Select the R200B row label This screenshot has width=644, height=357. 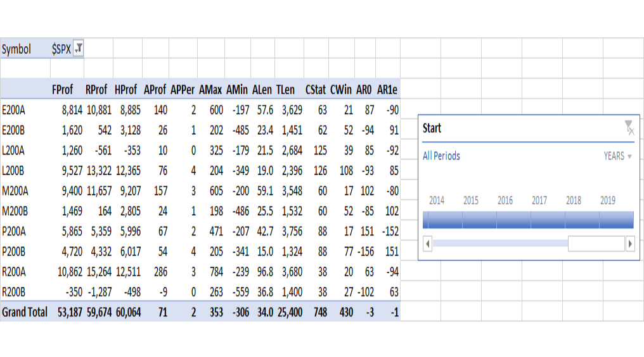click(x=13, y=292)
